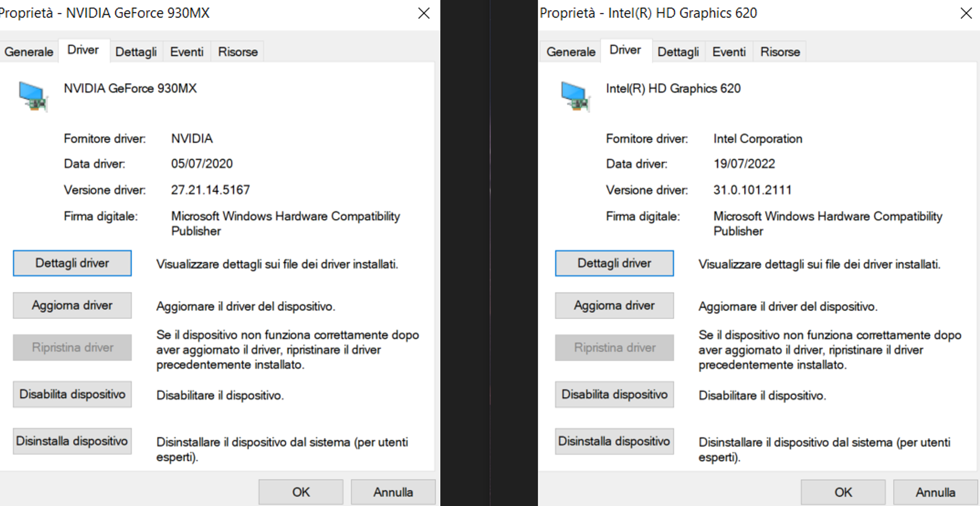Image resolution: width=980 pixels, height=506 pixels.
Task: Click Dettagli driver button for Intel HD Graphics
Action: coord(614,263)
